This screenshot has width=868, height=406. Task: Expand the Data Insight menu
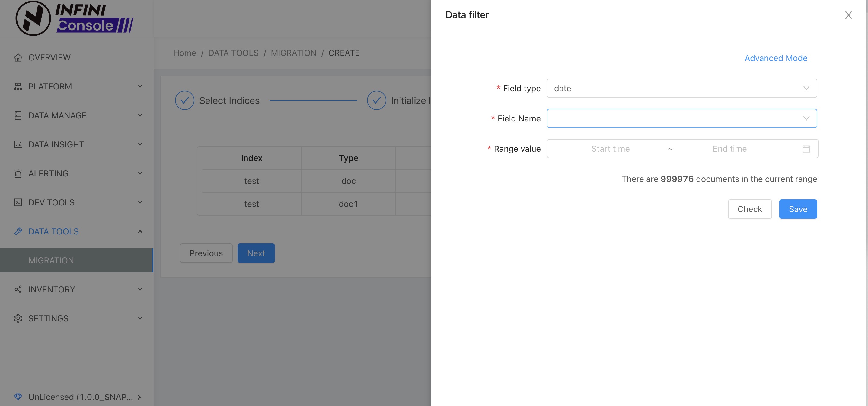(x=77, y=145)
